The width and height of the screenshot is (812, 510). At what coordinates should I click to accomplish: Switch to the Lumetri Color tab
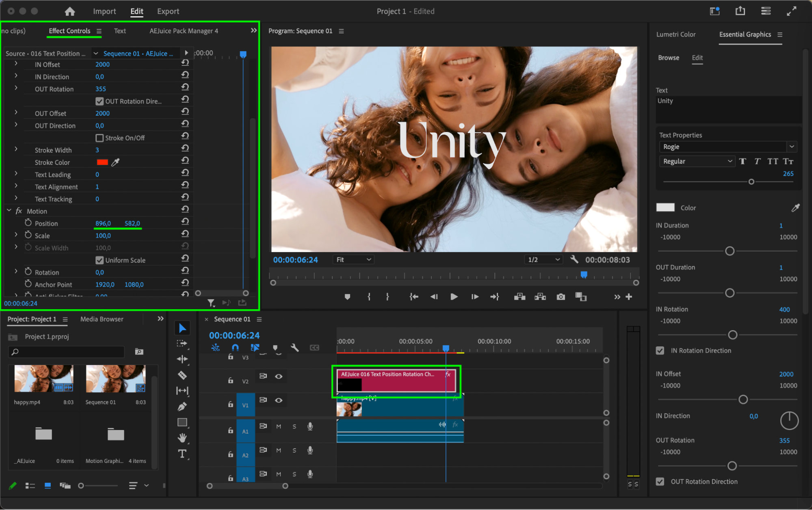pyautogui.click(x=676, y=35)
